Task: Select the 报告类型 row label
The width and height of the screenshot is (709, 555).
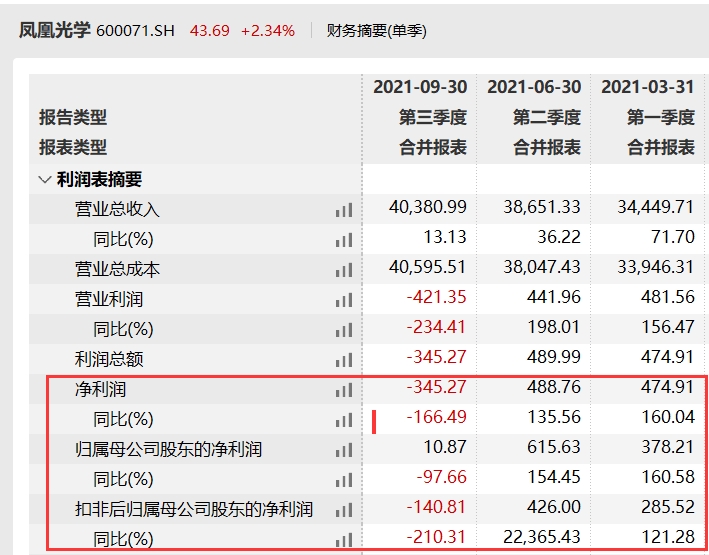Action: (73, 118)
